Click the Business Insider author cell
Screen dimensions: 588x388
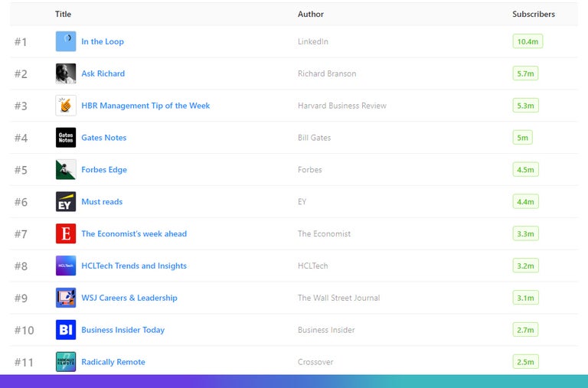click(x=326, y=330)
